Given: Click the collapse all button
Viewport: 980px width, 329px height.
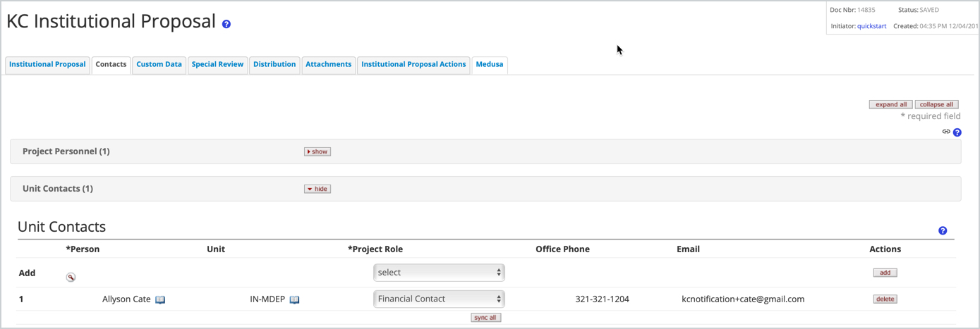Looking at the screenshot, I should pos(936,104).
